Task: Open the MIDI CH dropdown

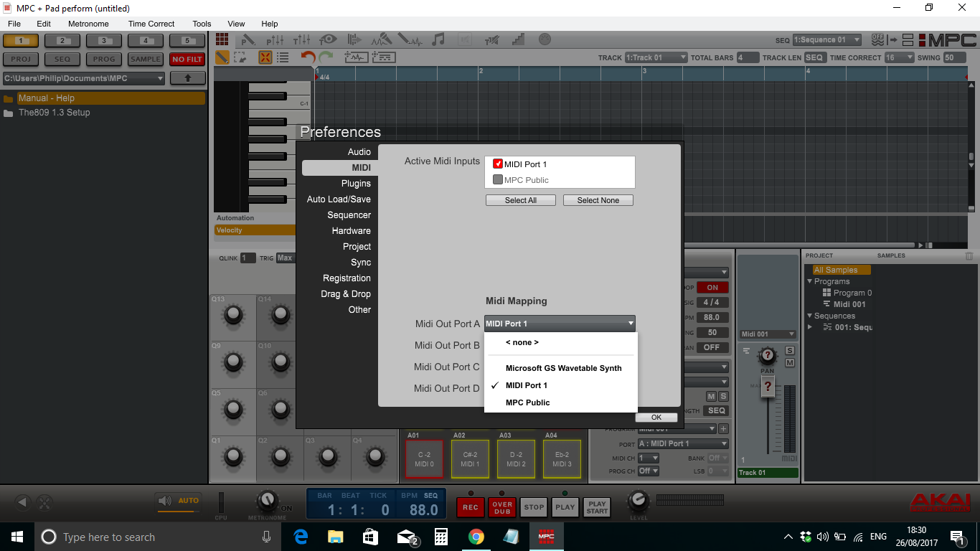Action: coord(649,458)
